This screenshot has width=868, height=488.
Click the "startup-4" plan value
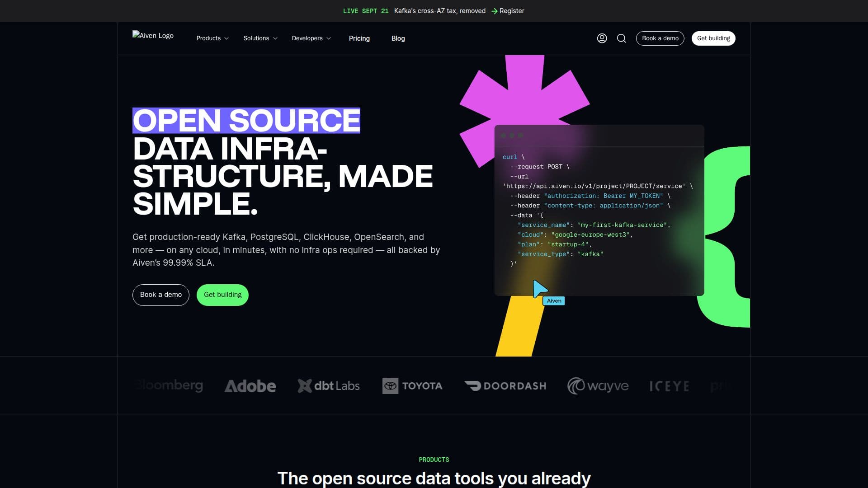(x=568, y=244)
